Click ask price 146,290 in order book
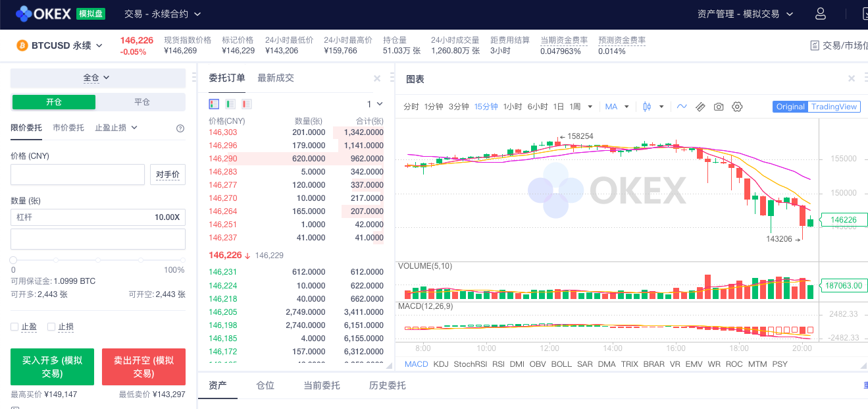The image size is (868, 409). coord(222,159)
